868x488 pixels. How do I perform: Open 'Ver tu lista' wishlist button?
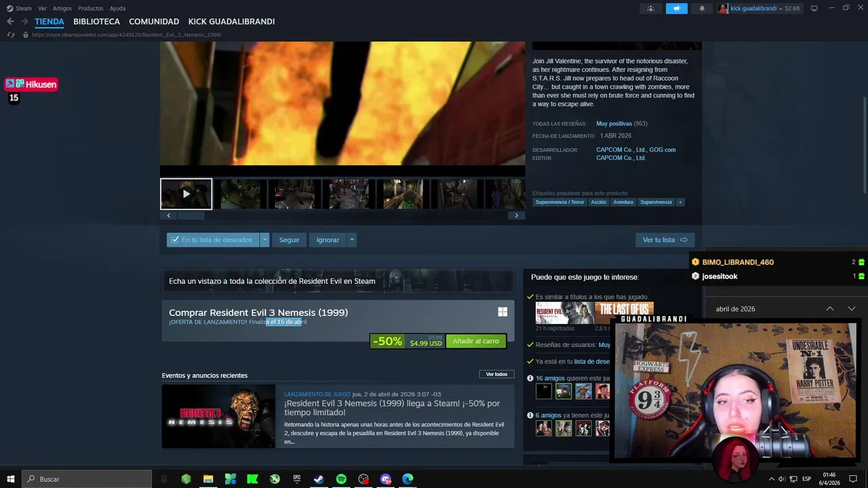(665, 240)
